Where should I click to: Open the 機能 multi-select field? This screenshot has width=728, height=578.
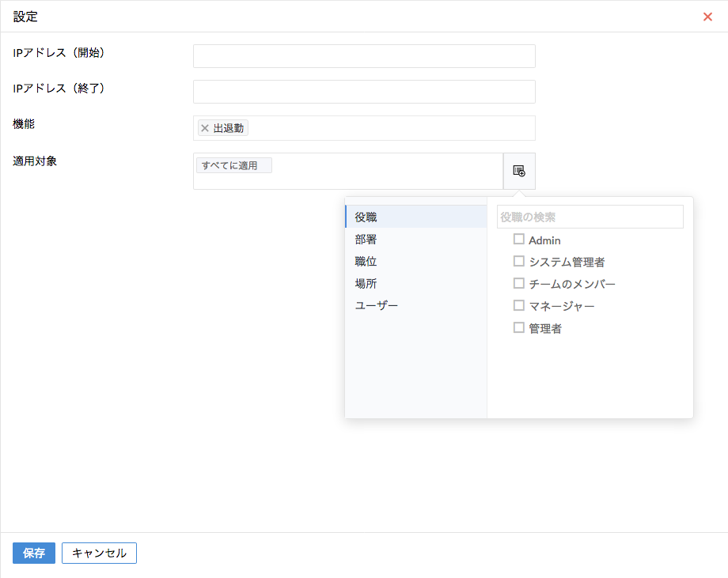364,128
